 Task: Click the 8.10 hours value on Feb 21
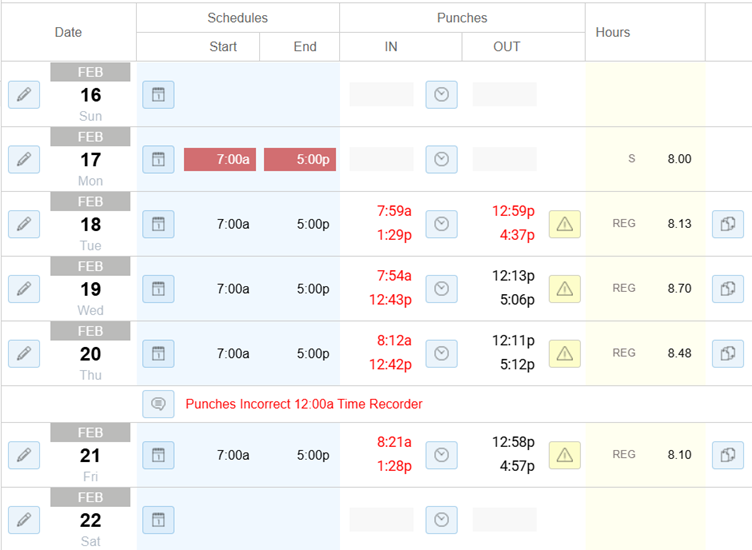pyautogui.click(x=679, y=455)
